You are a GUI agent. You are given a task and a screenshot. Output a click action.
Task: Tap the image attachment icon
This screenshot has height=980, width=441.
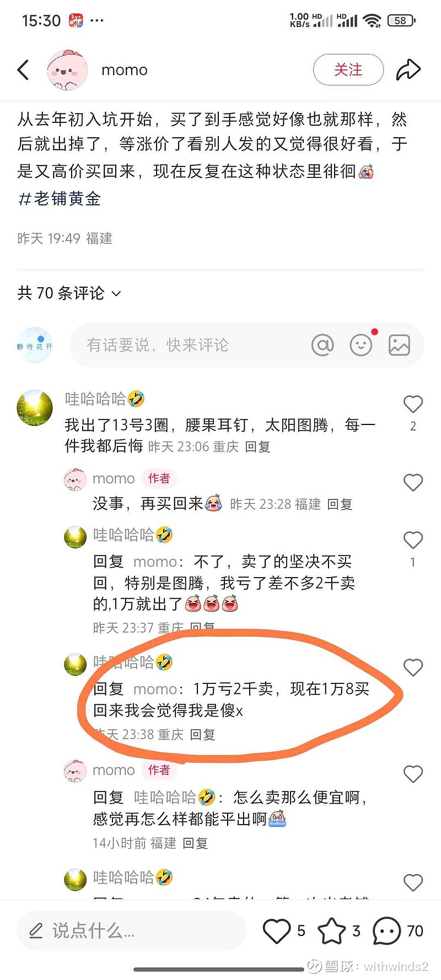399,345
